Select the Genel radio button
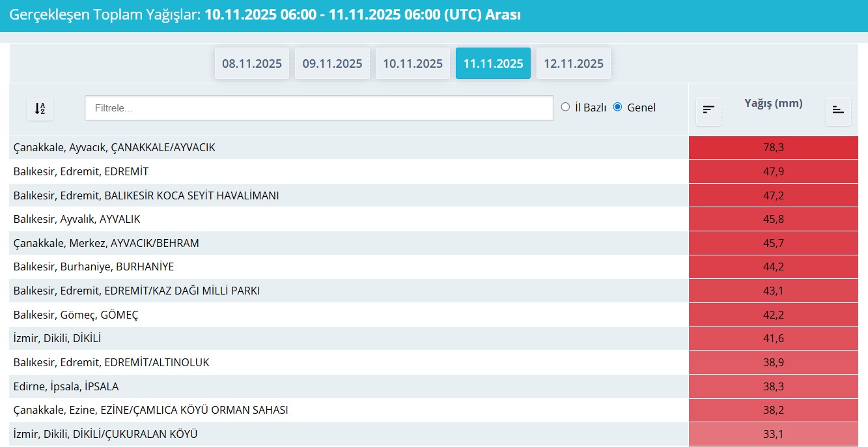868x447 pixels. [x=617, y=108]
